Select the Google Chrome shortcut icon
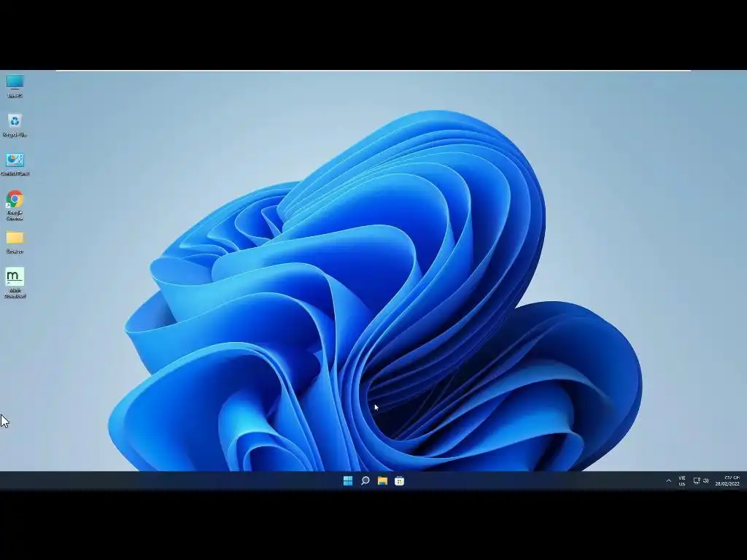This screenshot has width=747, height=560. click(x=15, y=205)
